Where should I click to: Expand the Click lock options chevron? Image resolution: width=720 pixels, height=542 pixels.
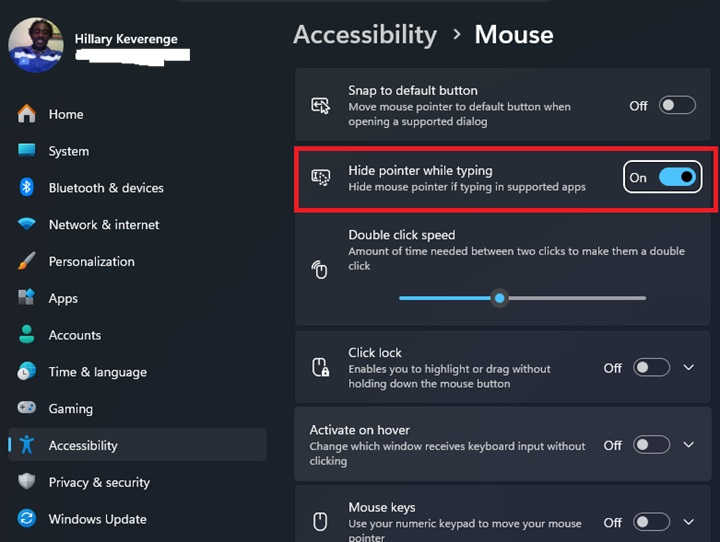pos(688,367)
